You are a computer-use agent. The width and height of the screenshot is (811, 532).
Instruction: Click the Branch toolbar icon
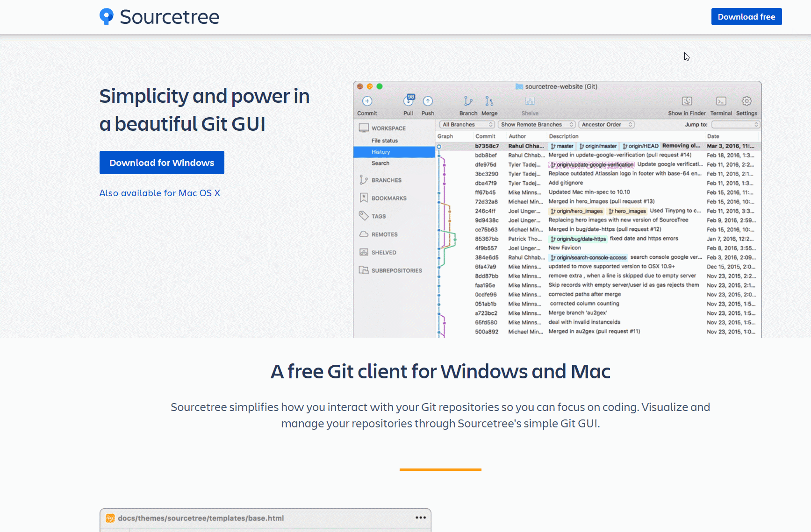click(468, 101)
